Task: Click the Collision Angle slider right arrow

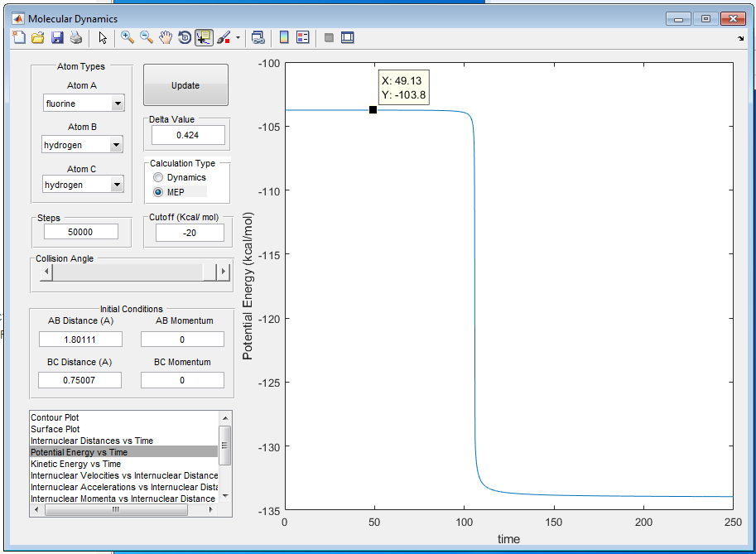Action: (x=221, y=272)
